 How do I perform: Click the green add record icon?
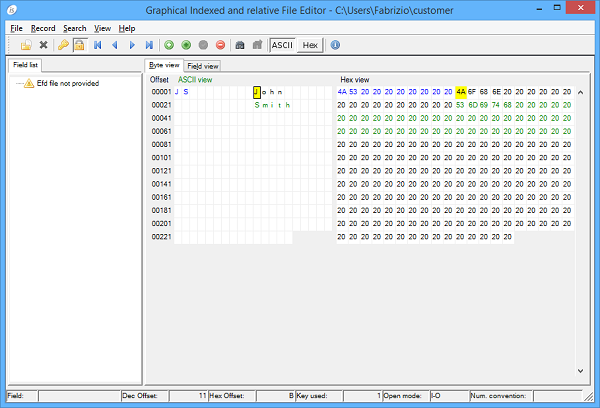pyautogui.click(x=169, y=45)
